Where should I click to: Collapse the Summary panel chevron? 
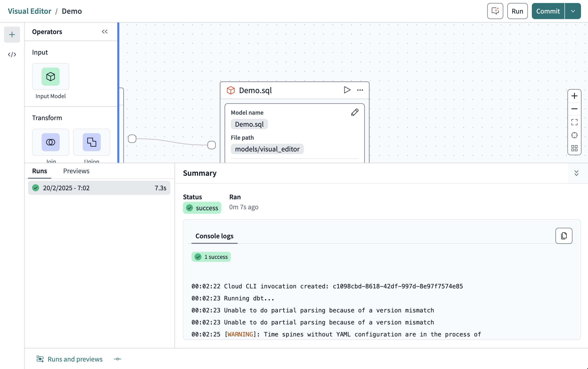click(576, 173)
